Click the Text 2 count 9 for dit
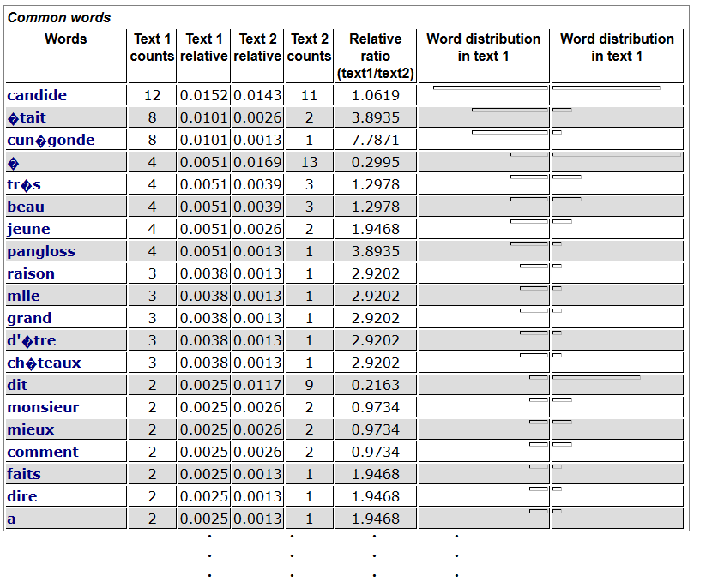Viewport: 706px width, 588px height. point(310,385)
